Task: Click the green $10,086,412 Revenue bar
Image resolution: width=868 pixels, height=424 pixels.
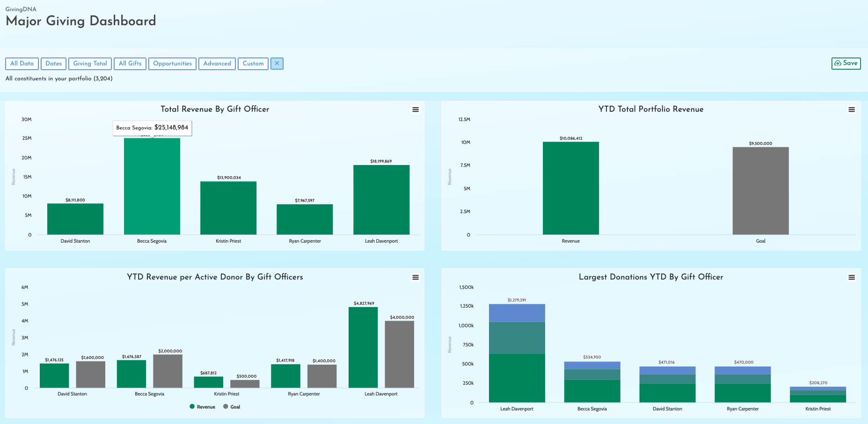Action: click(571, 188)
